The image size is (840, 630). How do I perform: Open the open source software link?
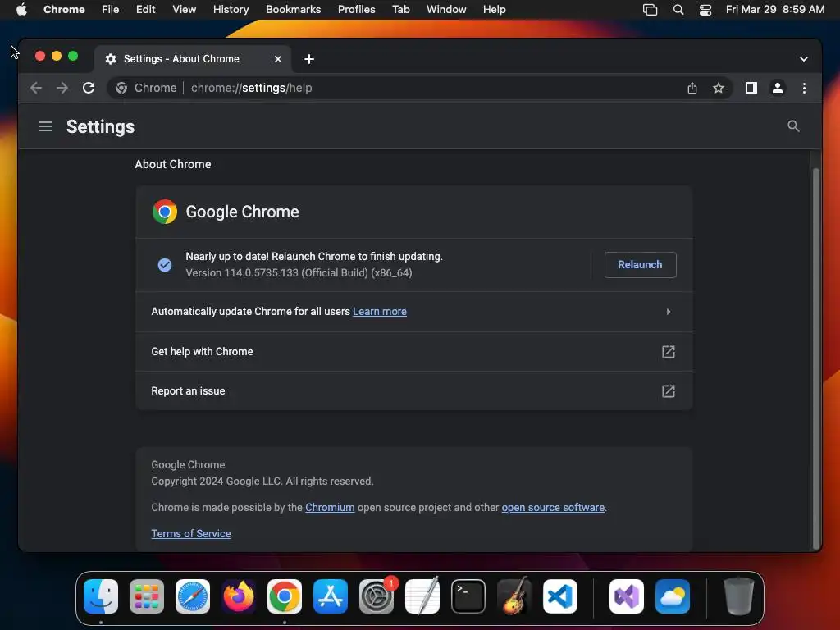pyautogui.click(x=553, y=507)
